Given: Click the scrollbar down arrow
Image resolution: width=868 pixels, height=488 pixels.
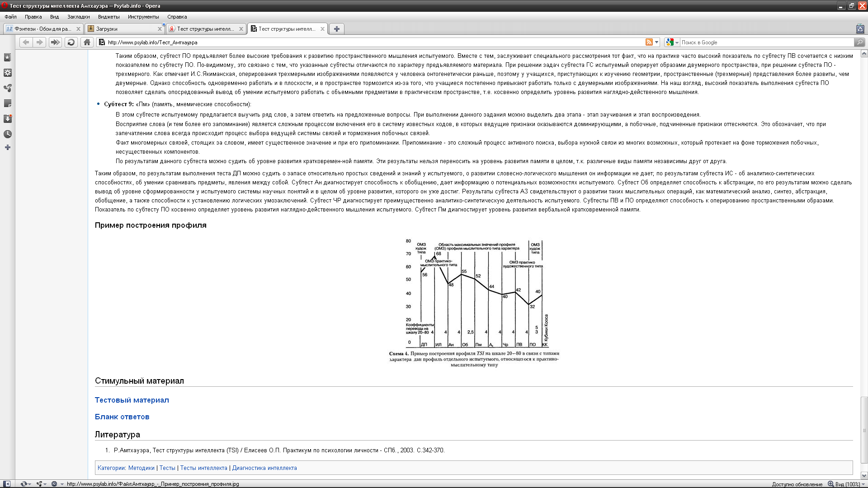Looking at the screenshot, I should click(864, 475).
